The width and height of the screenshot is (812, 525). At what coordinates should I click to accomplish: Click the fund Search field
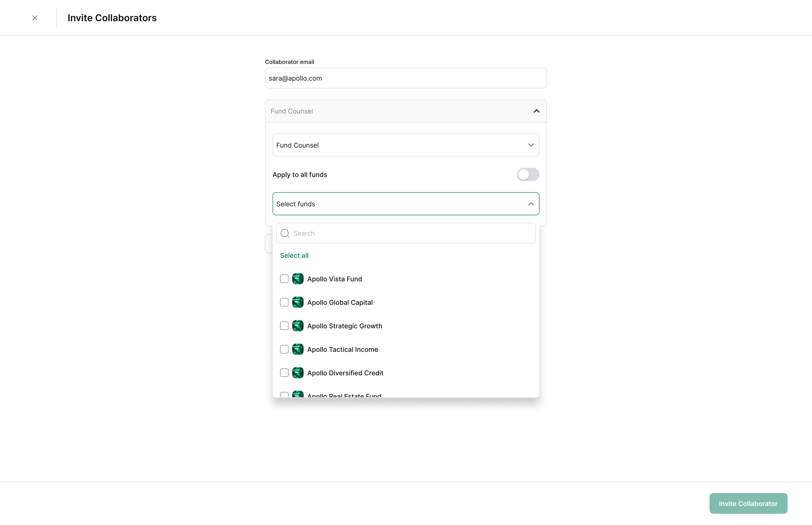[x=406, y=233]
